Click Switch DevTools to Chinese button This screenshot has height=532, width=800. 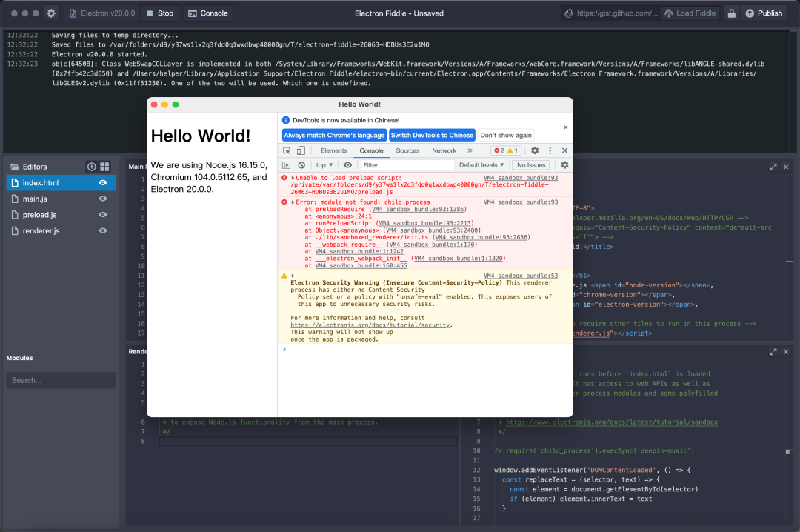pos(432,136)
